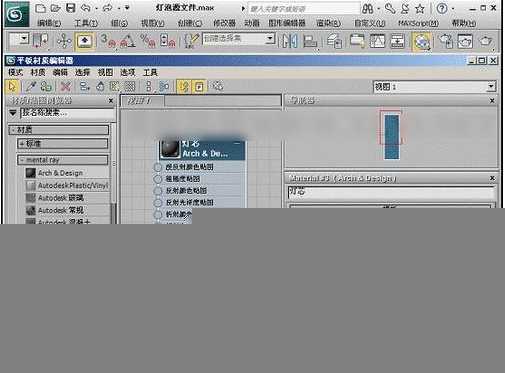Choose the Select and Manipulate tool

[x=64, y=41]
